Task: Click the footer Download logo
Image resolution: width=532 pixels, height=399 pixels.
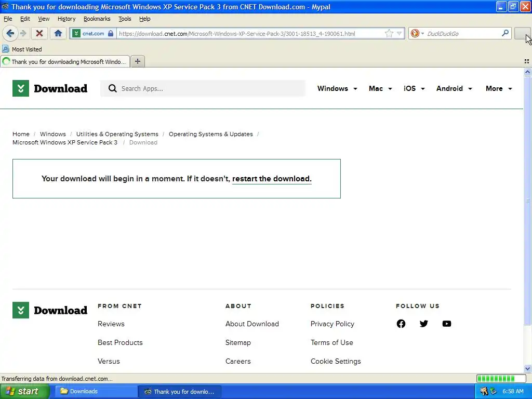Action: click(50, 310)
